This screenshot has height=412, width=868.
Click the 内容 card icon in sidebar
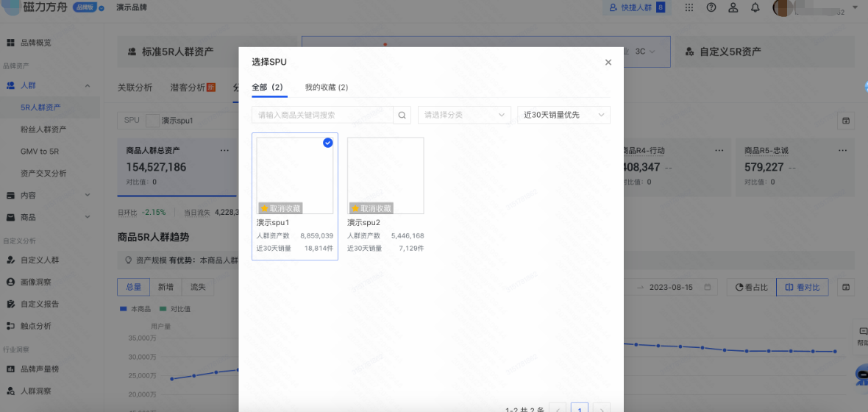click(x=10, y=195)
